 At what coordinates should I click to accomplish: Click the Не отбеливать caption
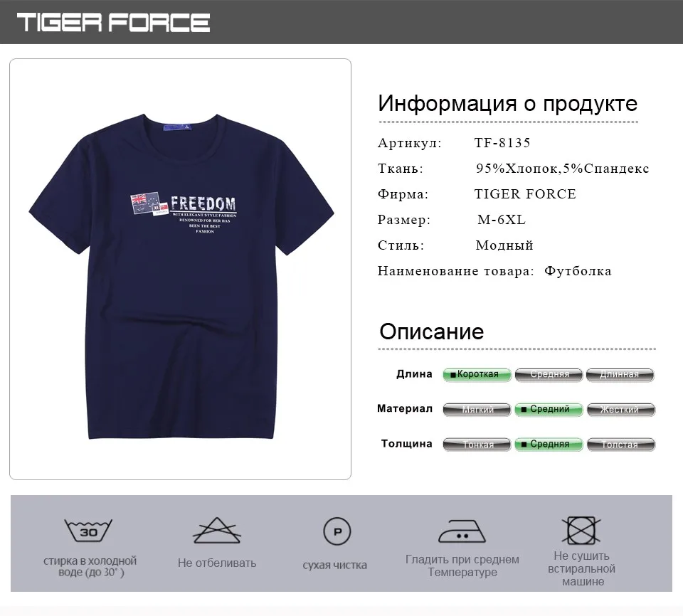pyautogui.click(x=217, y=563)
